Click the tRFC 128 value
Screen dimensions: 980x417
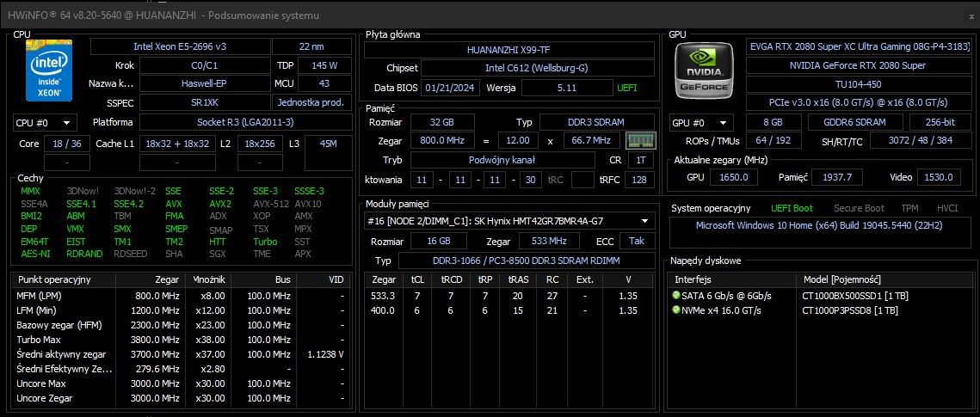[x=639, y=180]
